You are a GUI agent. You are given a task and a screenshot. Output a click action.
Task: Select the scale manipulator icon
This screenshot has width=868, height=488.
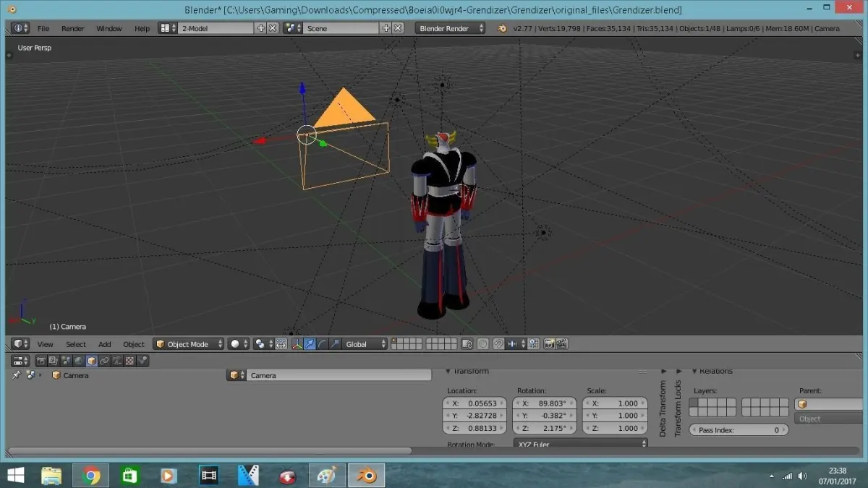click(x=335, y=344)
